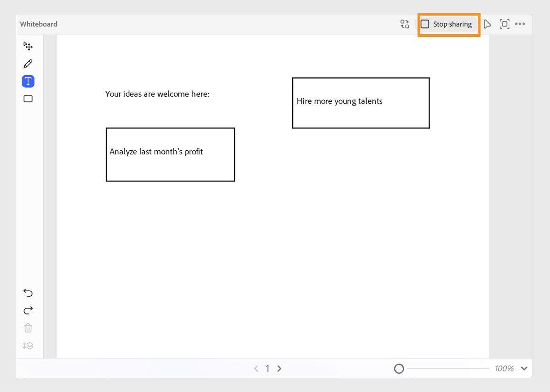
Task: Click the zoom slider handle
Action: pos(399,368)
